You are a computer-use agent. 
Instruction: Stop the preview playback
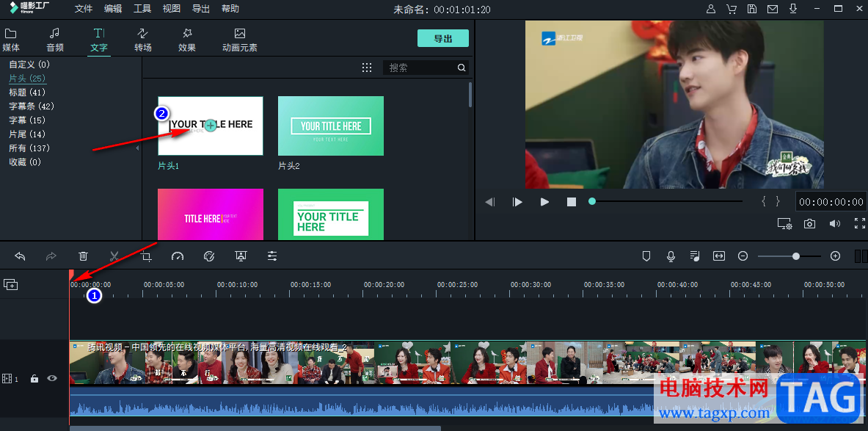click(572, 202)
